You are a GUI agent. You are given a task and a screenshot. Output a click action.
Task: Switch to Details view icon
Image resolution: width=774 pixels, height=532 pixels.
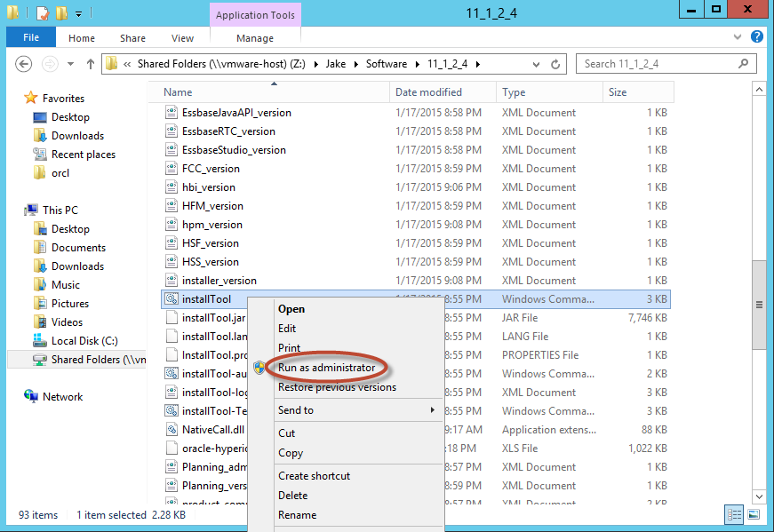pos(734,515)
